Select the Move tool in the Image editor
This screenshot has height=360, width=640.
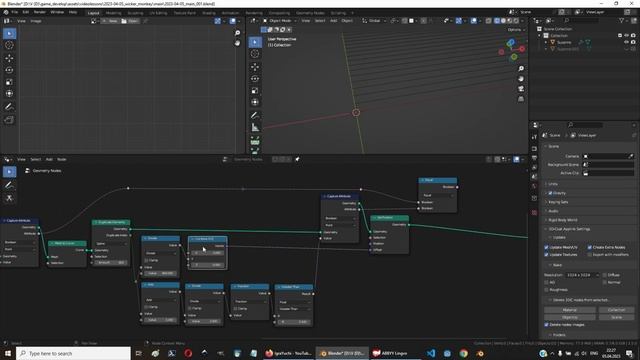click(9, 58)
